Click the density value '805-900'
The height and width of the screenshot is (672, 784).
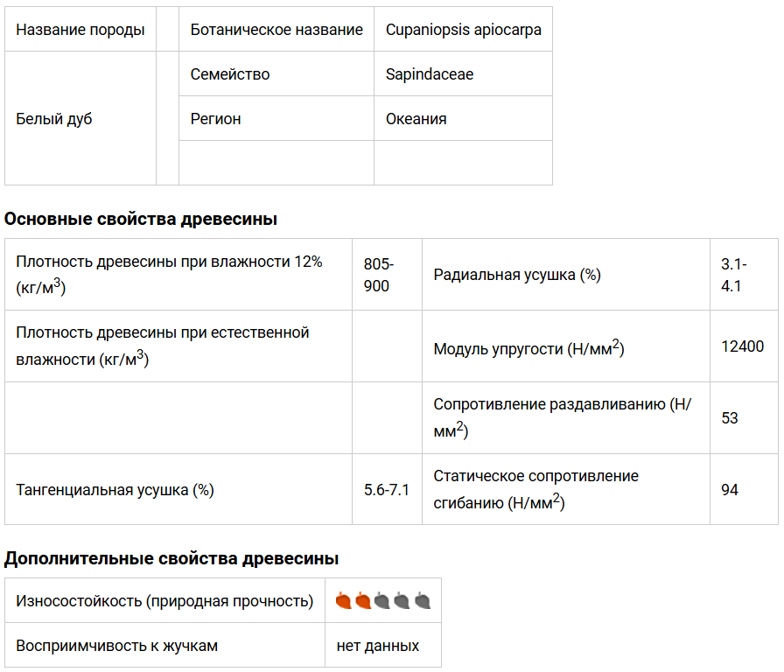point(379,275)
